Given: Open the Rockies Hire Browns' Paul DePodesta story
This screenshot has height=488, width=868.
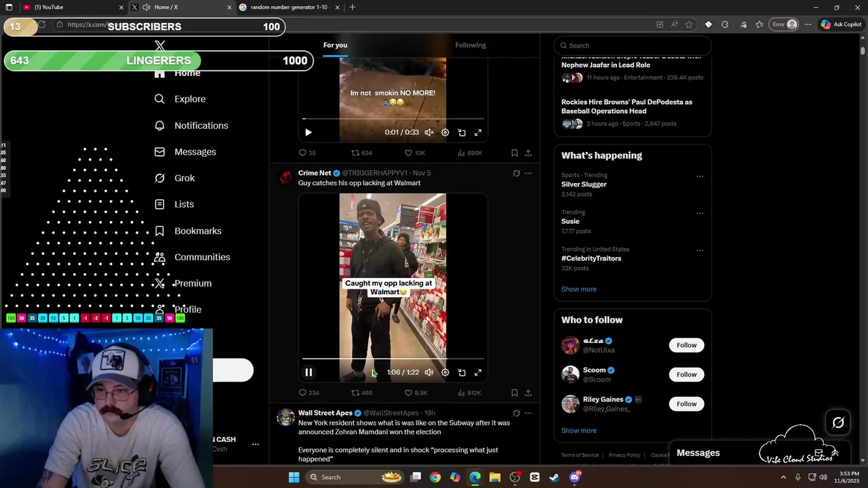Looking at the screenshot, I should point(627,106).
